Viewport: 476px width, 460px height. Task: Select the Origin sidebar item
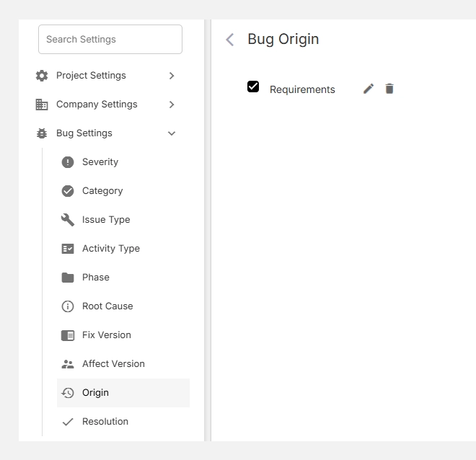(123, 393)
